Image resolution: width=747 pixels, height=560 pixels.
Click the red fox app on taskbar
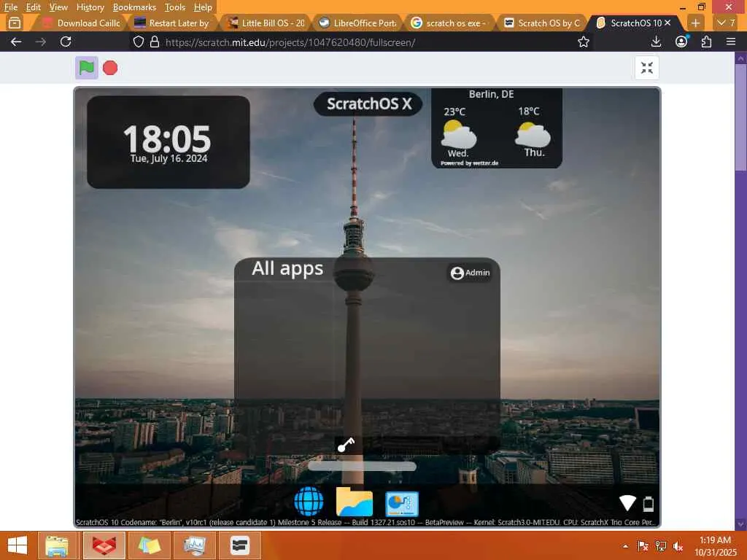coord(104,545)
